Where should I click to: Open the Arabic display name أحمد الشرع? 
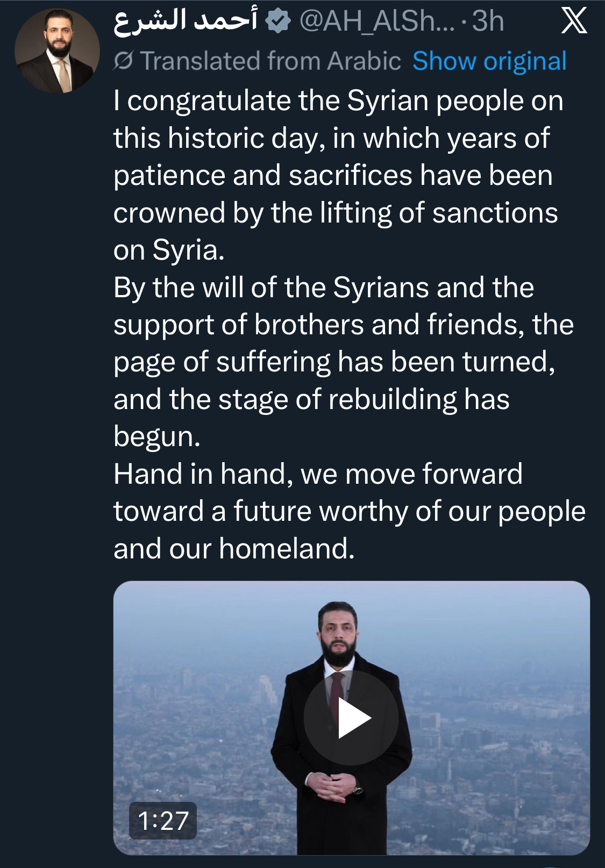186,21
